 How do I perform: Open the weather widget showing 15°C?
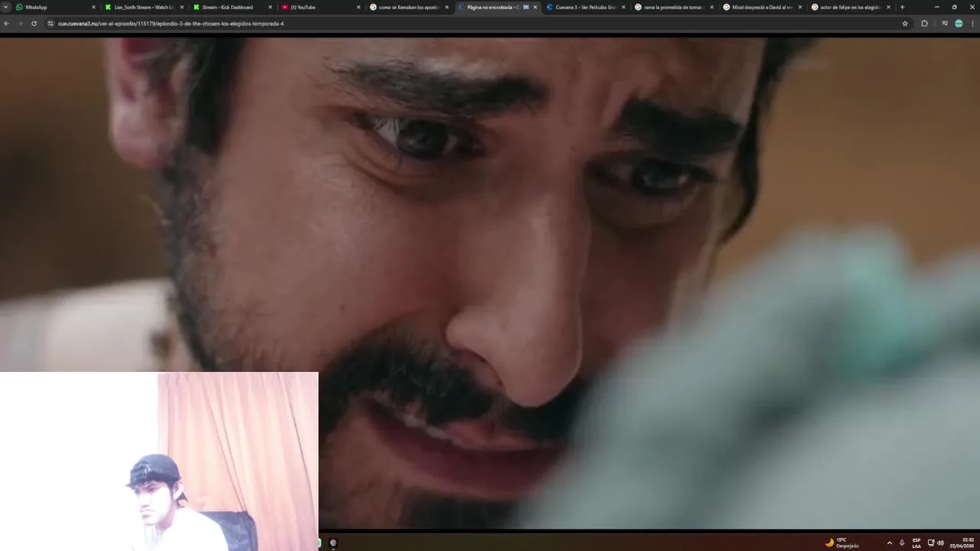(x=841, y=543)
